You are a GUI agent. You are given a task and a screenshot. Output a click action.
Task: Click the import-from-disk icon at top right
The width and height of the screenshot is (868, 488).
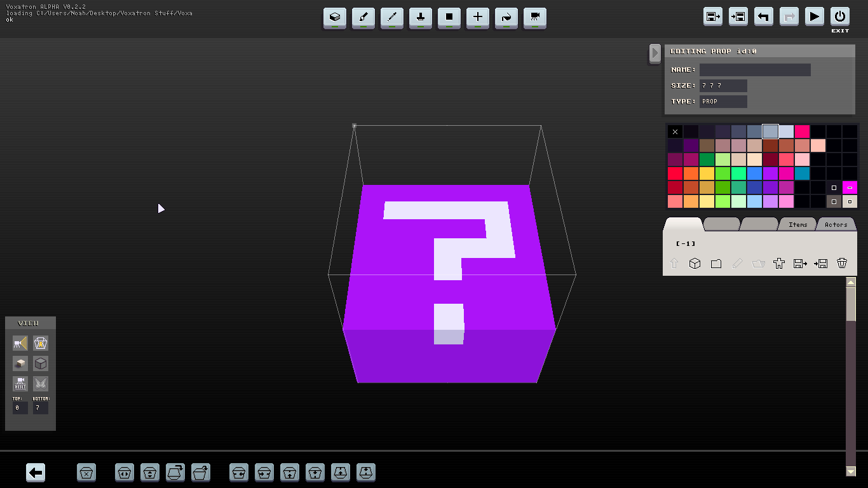pyautogui.click(x=738, y=17)
